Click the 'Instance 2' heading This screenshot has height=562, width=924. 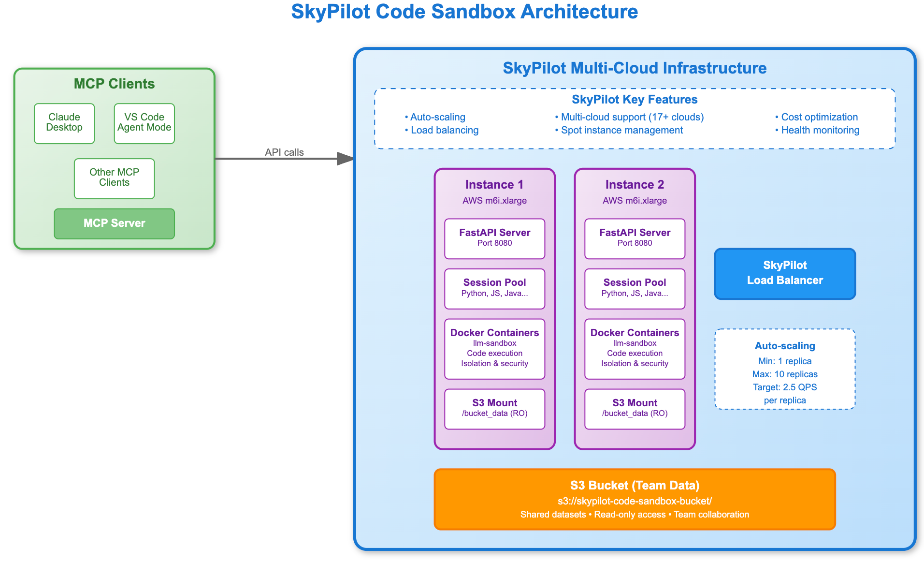[x=635, y=185]
